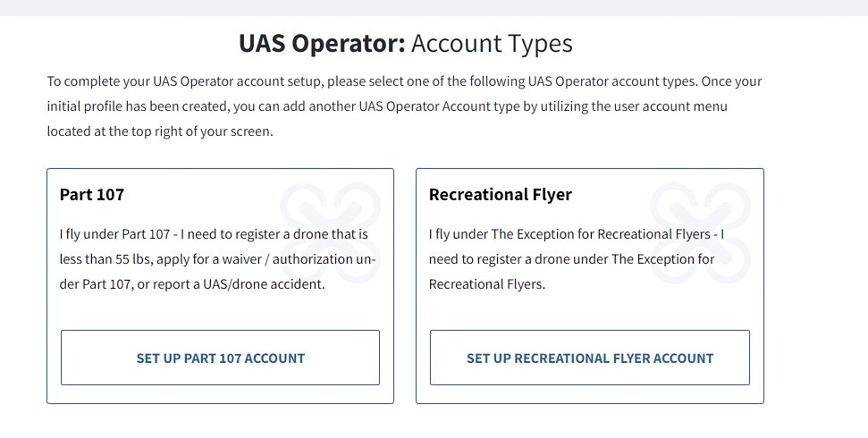Screen dimensions: 868x438
Task: Click intro line starting "To complete your UAS Operator"
Action: pos(404,81)
